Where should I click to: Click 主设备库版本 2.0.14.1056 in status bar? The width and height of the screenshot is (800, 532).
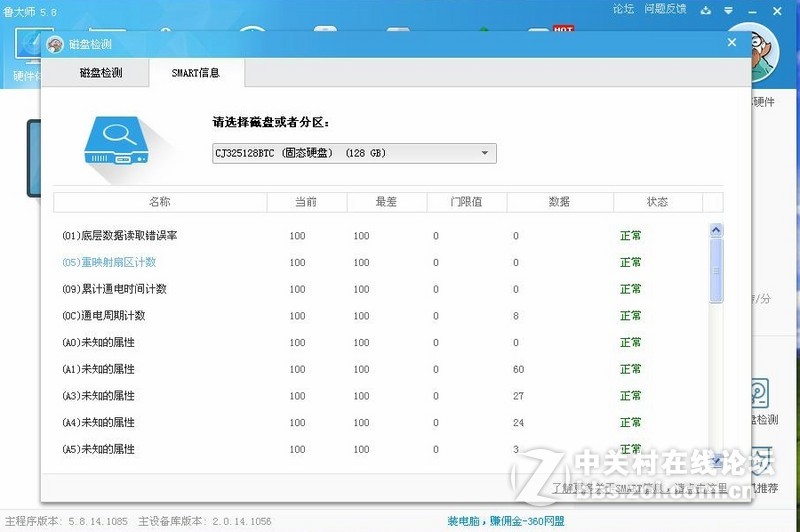pyautogui.click(x=205, y=521)
